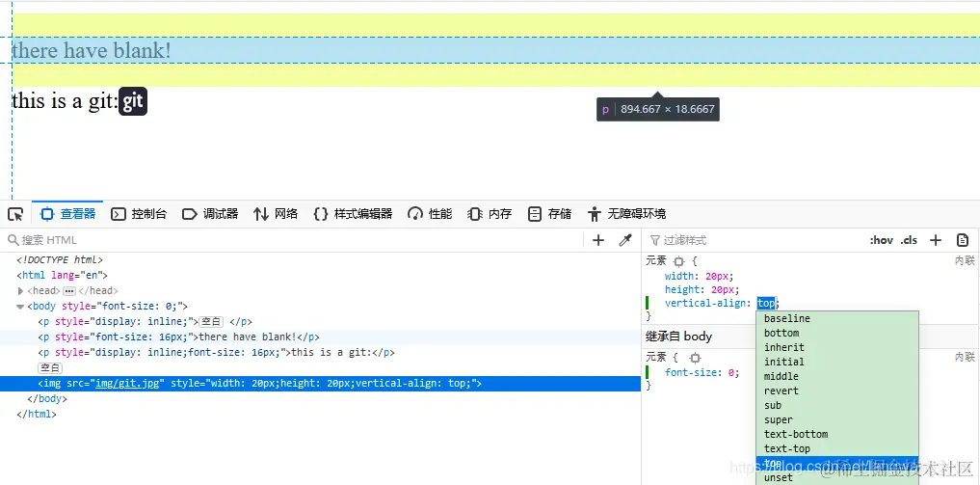The width and height of the screenshot is (980, 485).
Task: Select the img git.jpg node row
Action: 320,384
